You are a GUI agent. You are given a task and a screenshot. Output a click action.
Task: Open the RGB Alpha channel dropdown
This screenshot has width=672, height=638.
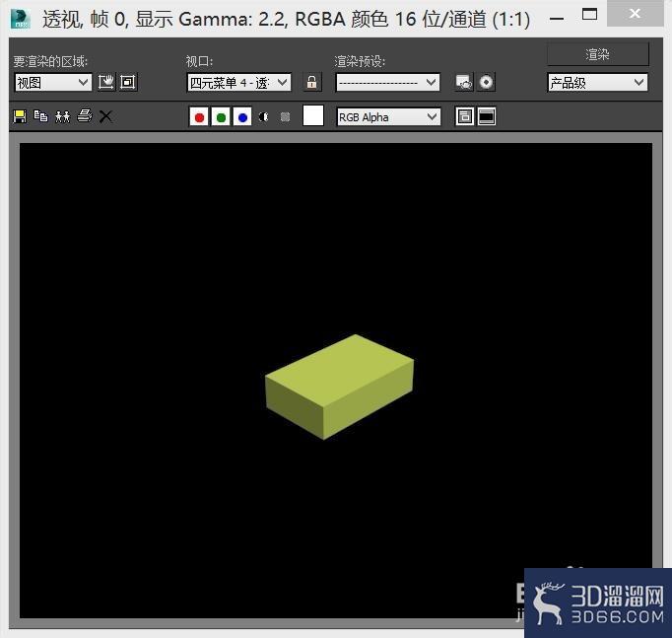click(388, 117)
